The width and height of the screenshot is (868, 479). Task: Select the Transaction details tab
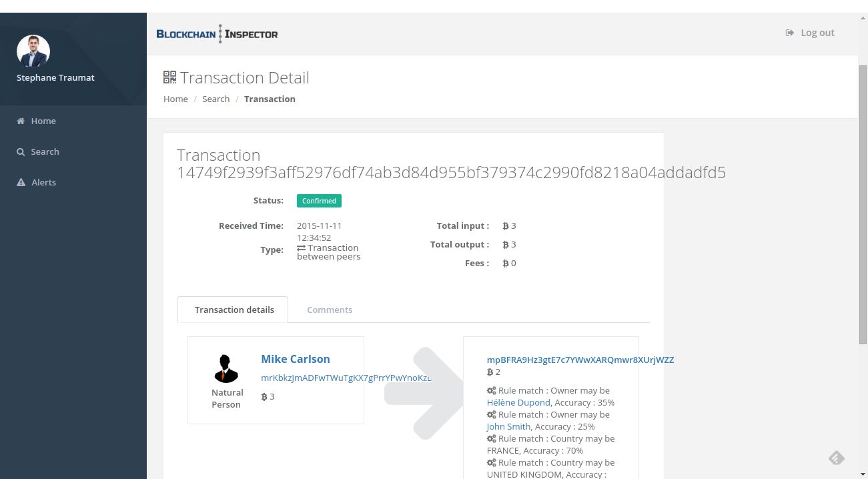point(234,310)
